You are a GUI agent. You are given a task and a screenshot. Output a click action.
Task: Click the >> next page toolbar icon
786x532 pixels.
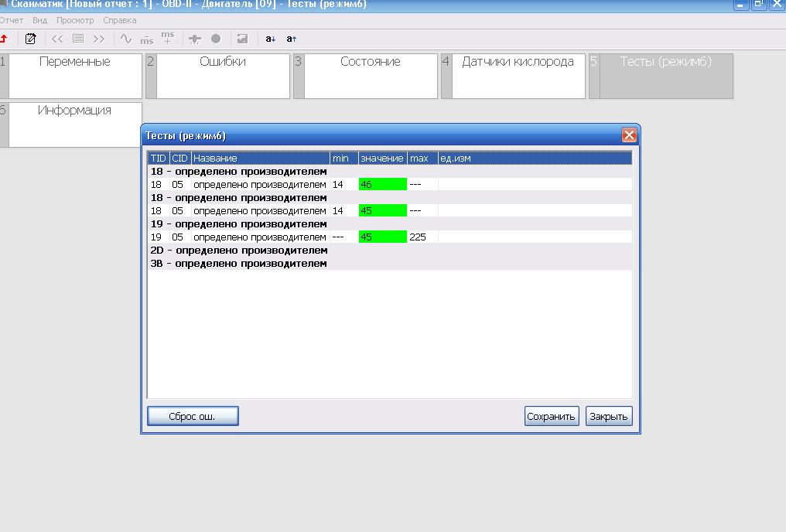pos(99,39)
